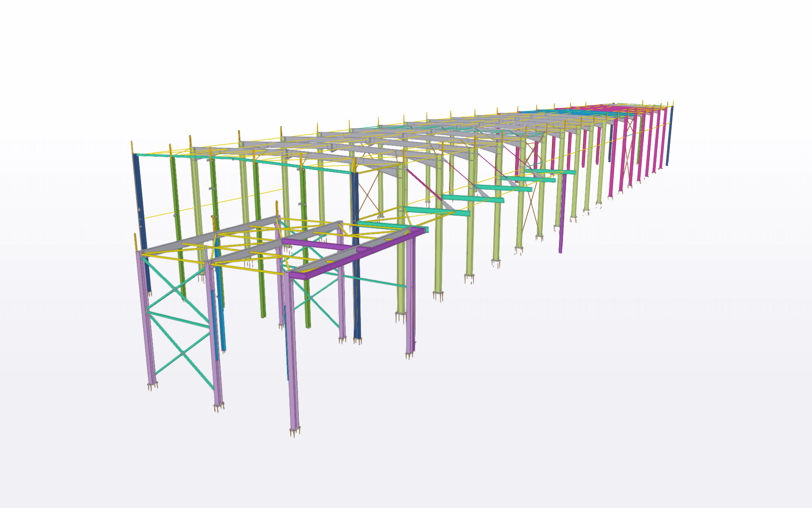The width and height of the screenshot is (812, 508).
Task: Select the teal eave beam atop the left corner column
Action: coord(152,155)
